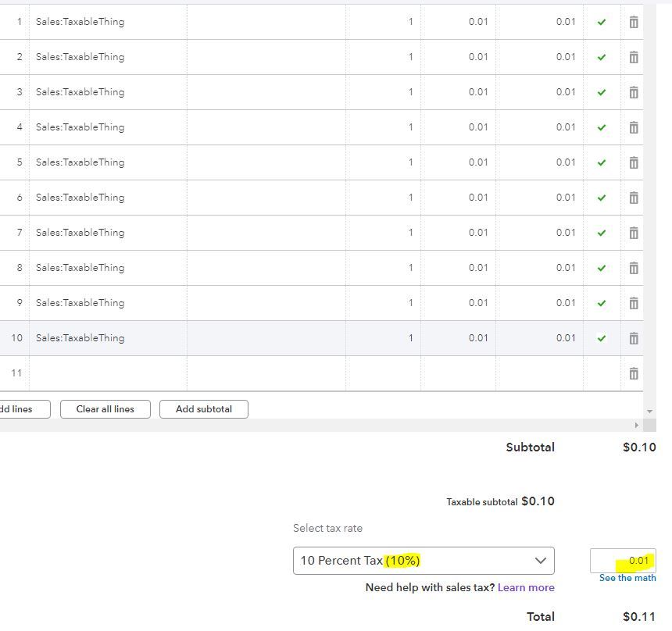
Task: Delete line 5 with its trash icon
Action: 634,162
